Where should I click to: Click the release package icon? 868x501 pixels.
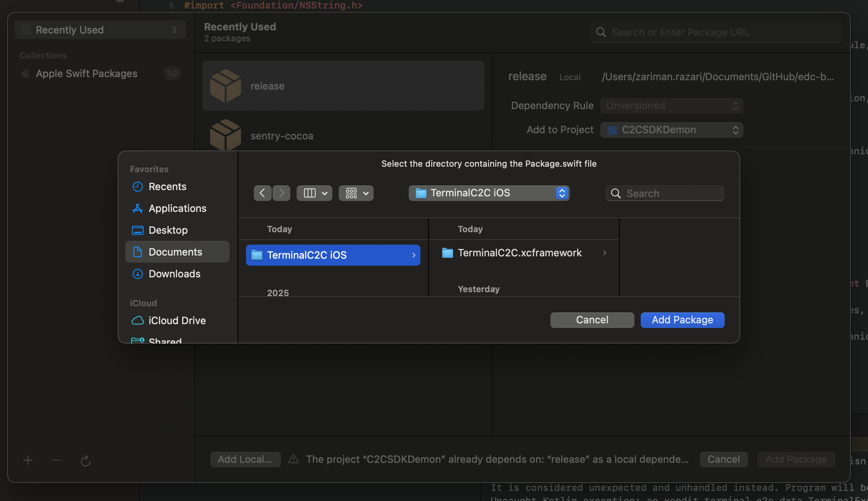tap(226, 85)
